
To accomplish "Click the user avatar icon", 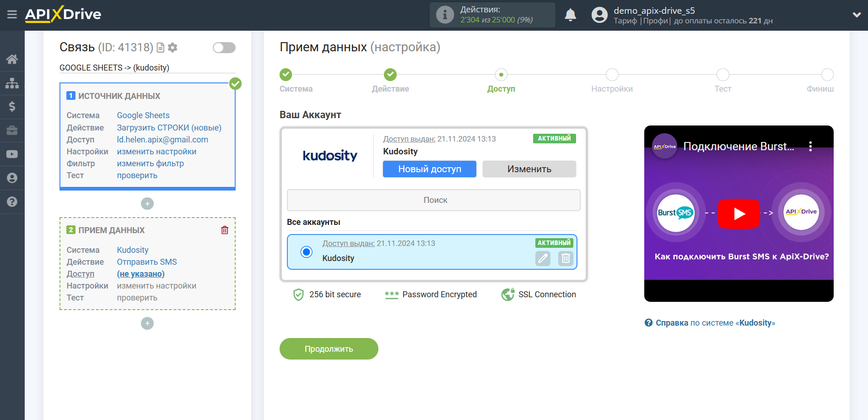I will click(x=599, y=15).
